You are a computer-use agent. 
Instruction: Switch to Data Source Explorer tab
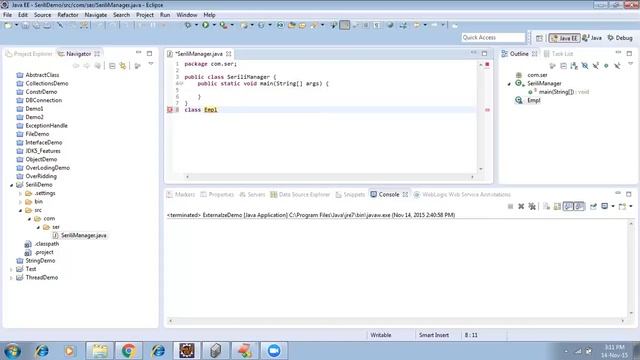point(300,195)
